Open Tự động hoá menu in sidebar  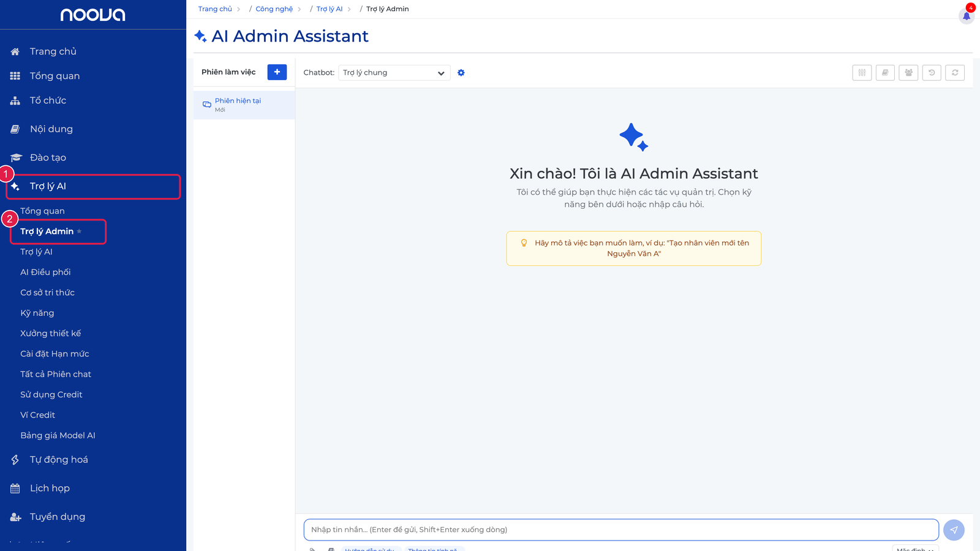(59, 460)
